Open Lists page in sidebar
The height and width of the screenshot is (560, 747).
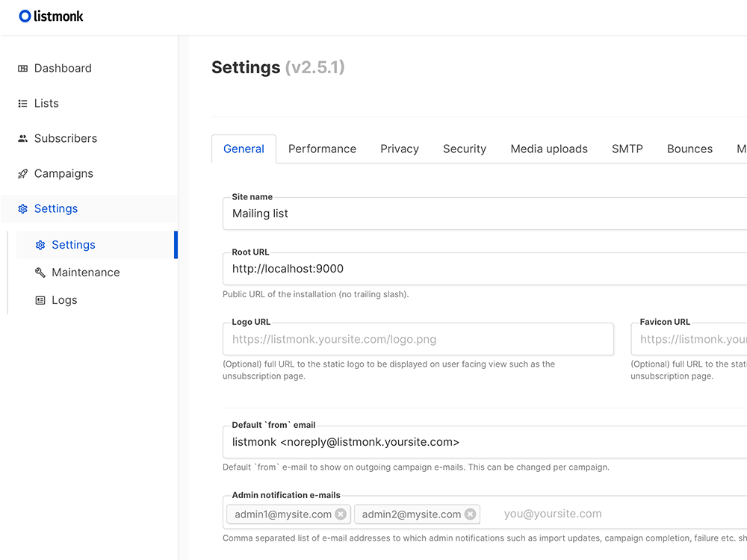tap(89, 103)
